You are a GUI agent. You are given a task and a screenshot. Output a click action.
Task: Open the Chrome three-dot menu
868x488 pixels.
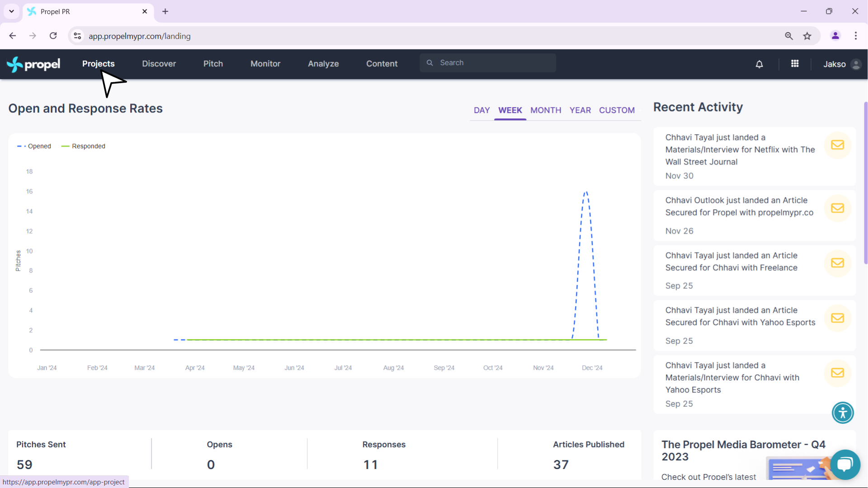pyautogui.click(x=856, y=36)
